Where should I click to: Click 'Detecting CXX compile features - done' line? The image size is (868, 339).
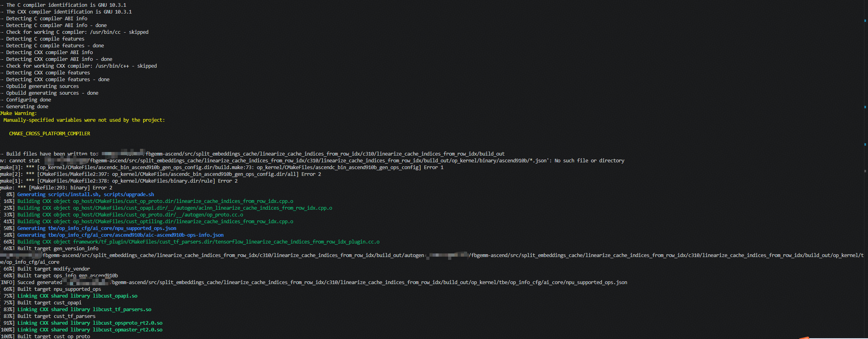tap(55, 80)
